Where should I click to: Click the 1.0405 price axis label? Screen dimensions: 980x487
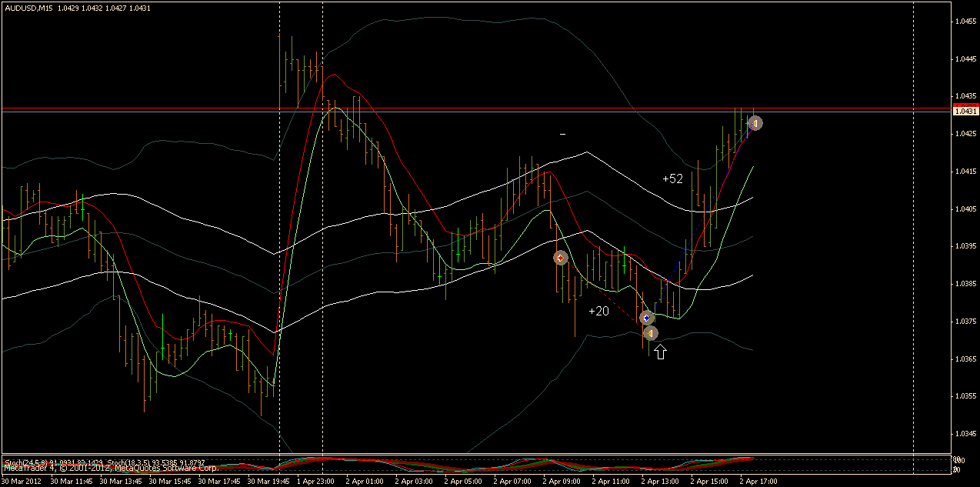pos(965,209)
